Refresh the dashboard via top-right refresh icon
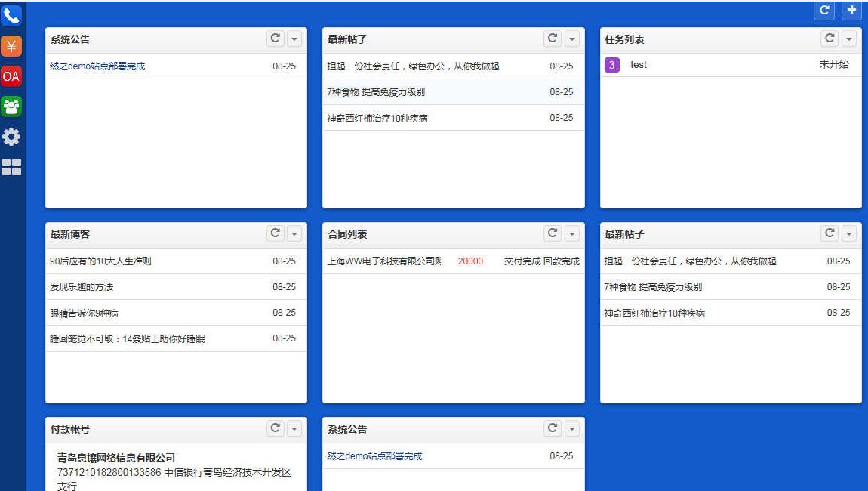The height and width of the screenshot is (491, 868). [823, 11]
